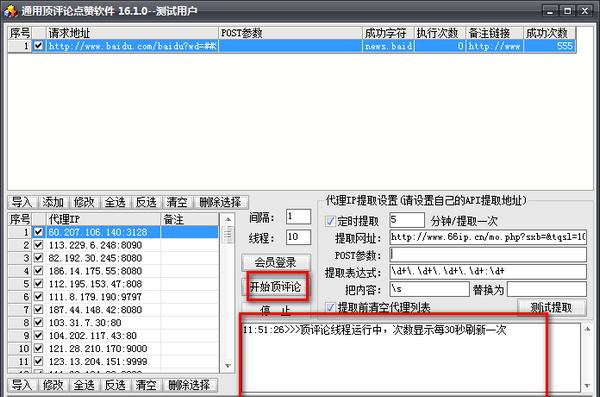Click the 把内容 input field

(x=429, y=289)
